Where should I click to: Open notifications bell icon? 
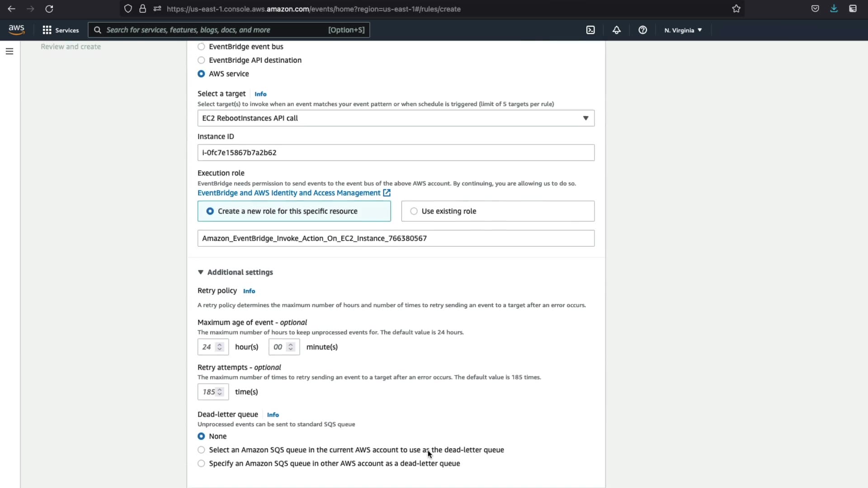617,30
